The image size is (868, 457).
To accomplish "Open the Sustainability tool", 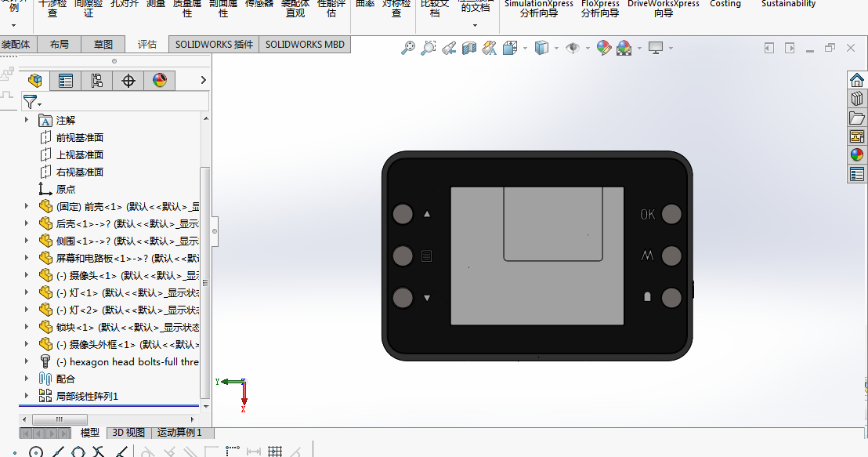I will click(788, 5).
